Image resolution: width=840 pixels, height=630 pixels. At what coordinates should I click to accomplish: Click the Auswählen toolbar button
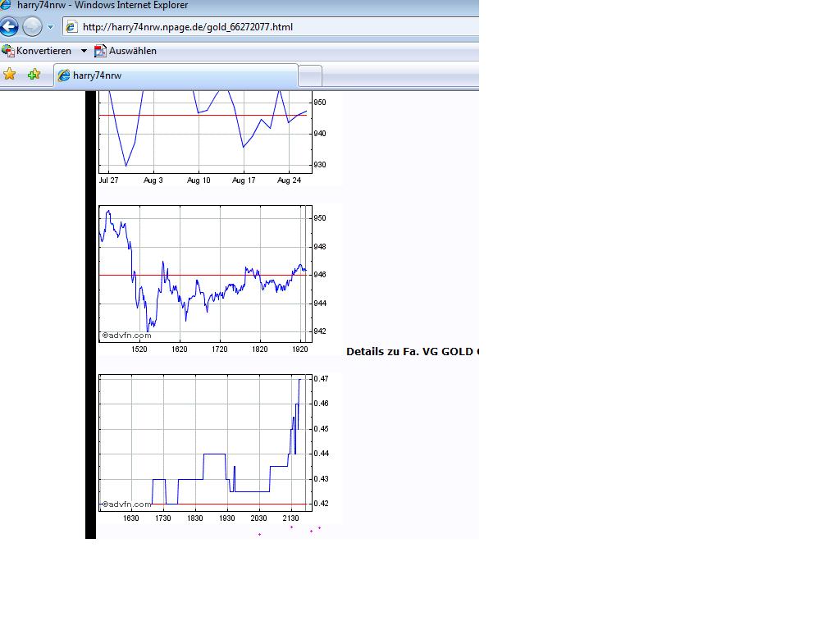126,51
